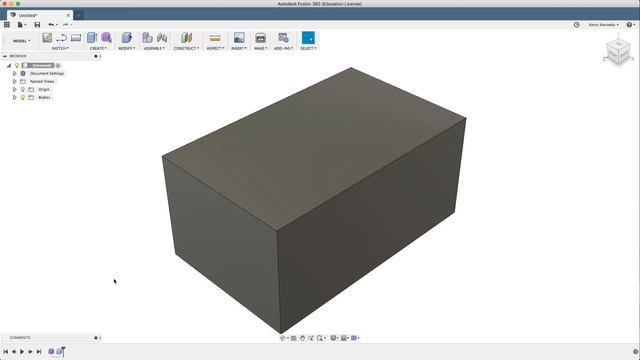Expand Document Settings in browser

(15, 73)
